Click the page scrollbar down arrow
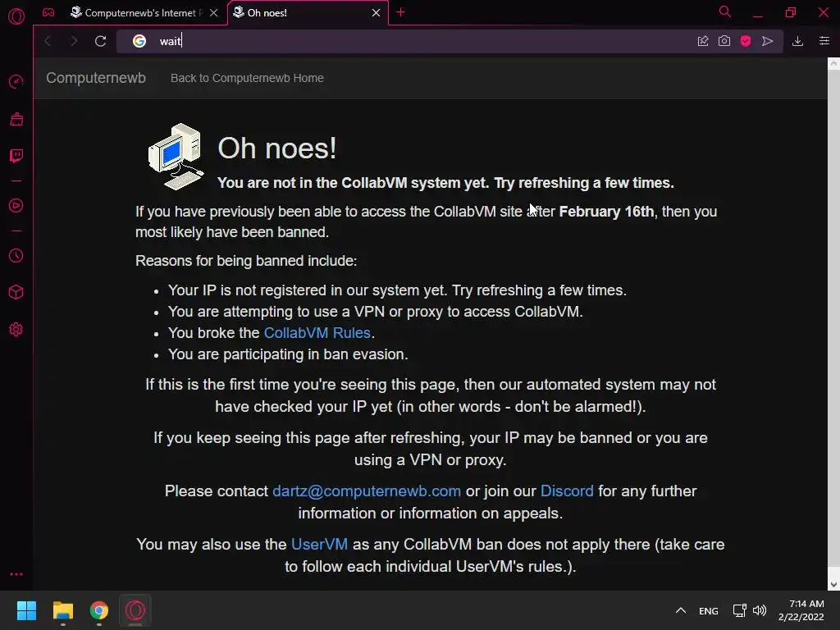The image size is (840, 630). pyautogui.click(x=833, y=584)
